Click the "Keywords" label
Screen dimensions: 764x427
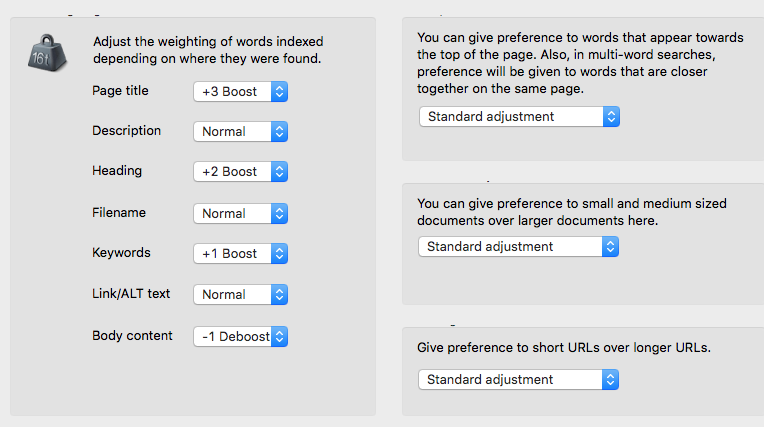pos(121,253)
